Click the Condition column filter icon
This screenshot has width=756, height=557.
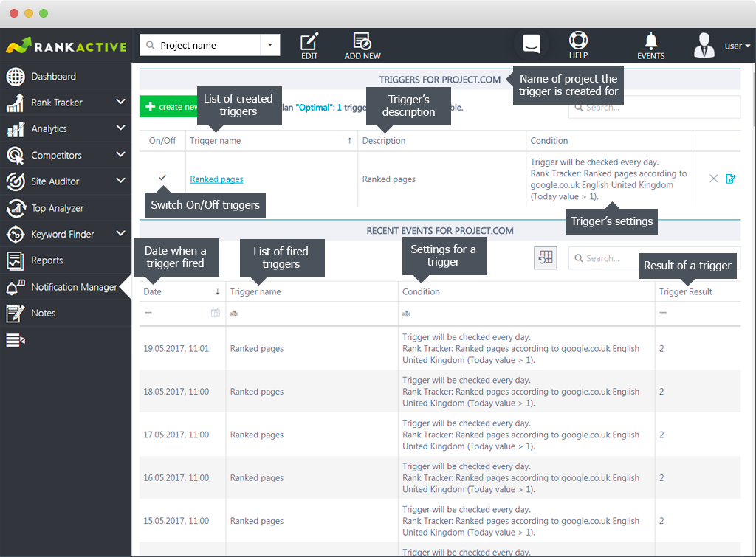pyautogui.click(x=407, y=314)
